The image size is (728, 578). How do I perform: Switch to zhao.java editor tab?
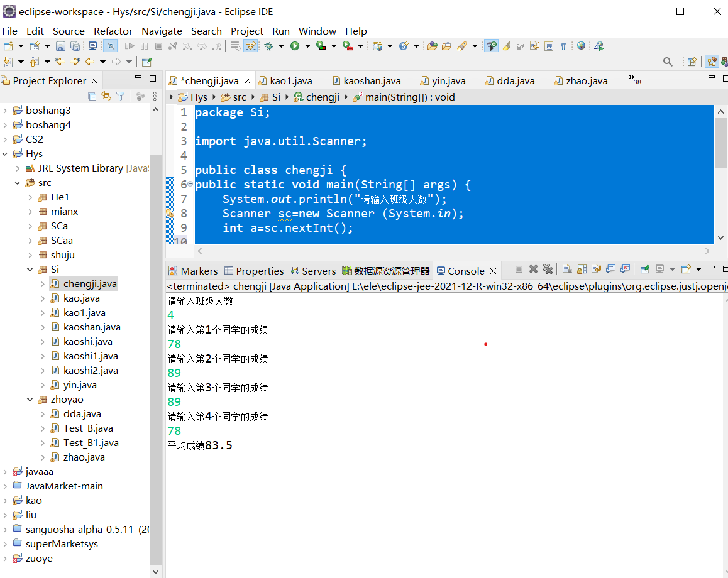pos(580,80)
